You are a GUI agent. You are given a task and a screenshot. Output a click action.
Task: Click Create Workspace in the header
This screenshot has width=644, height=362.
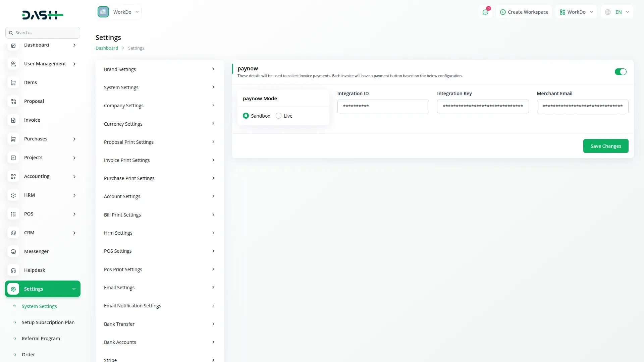(524, 12)
